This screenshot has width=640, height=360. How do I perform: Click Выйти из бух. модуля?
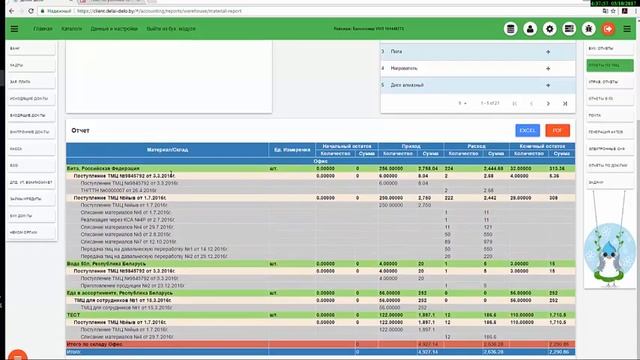pos(171,29)
